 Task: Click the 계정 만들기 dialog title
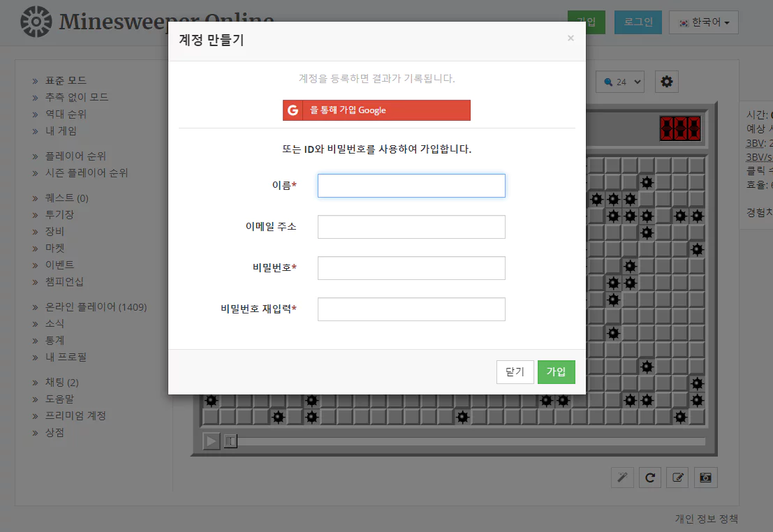click(x=212, y=40)
